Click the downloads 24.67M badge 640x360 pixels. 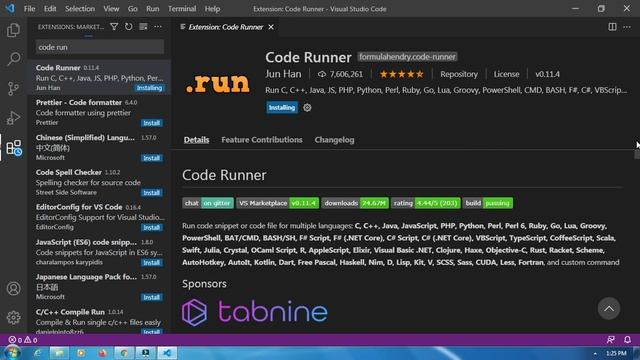[355, 203]
